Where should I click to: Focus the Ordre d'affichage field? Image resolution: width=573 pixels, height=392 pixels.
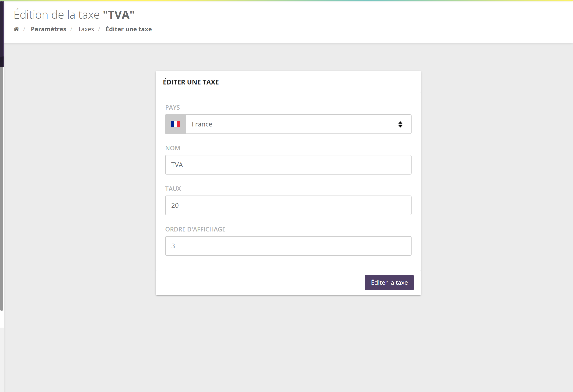coord(288,246)
